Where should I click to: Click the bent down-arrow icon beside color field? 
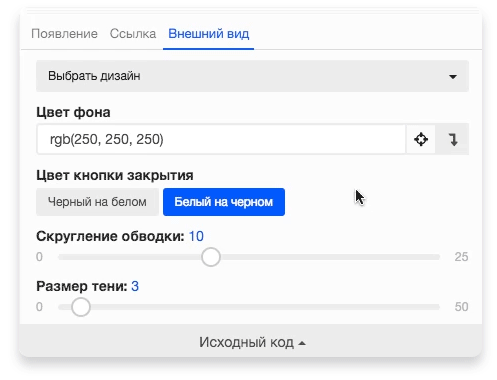coord(452,139)
